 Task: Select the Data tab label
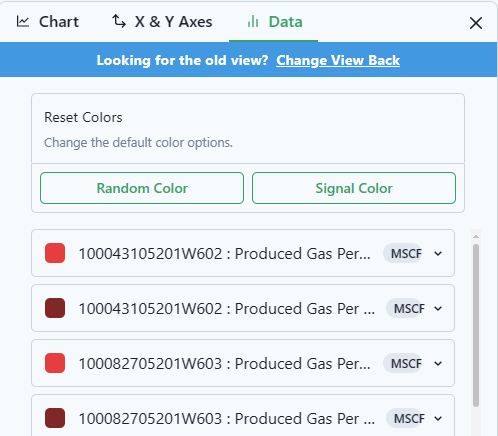(286, 22)
